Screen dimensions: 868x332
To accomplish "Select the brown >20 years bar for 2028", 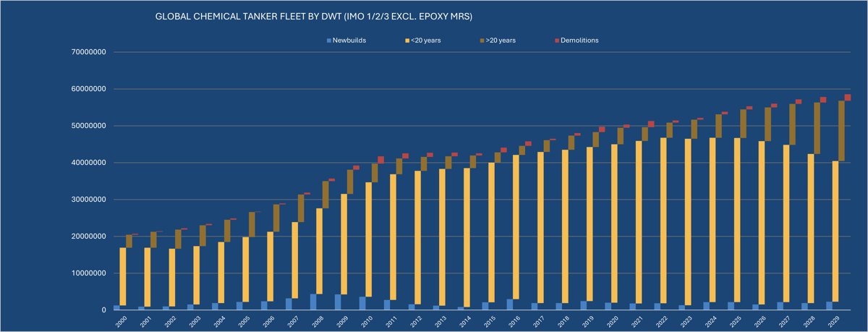I will click(x=817, y=128).
